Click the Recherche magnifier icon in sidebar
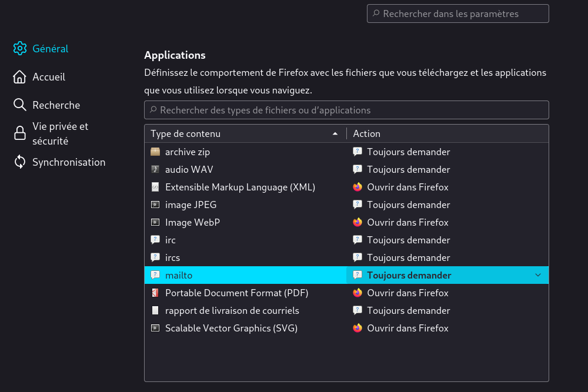 [x=20, y=105]
